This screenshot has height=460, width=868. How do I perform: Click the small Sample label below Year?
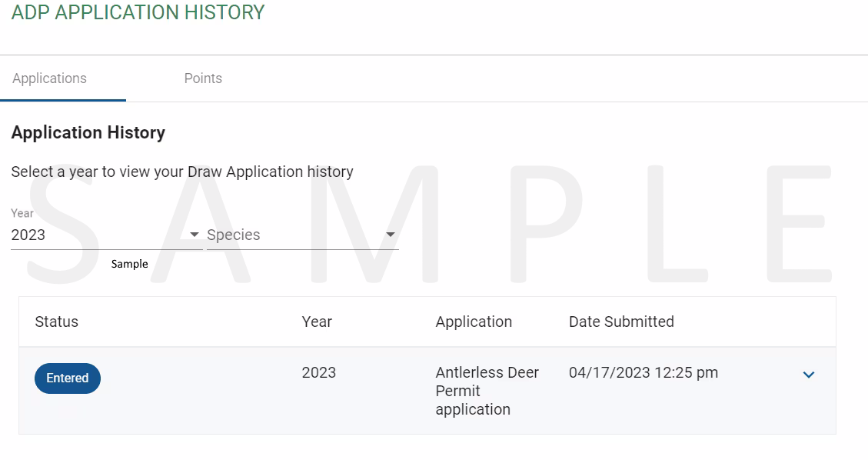129,264
